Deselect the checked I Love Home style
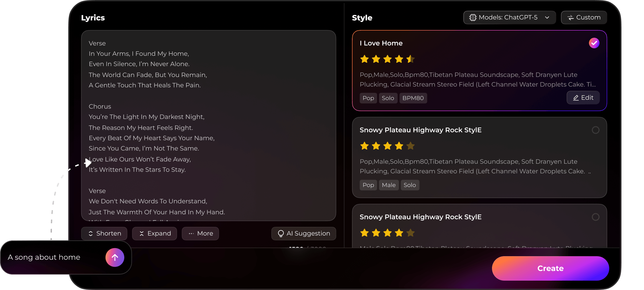 click(594, 43)
